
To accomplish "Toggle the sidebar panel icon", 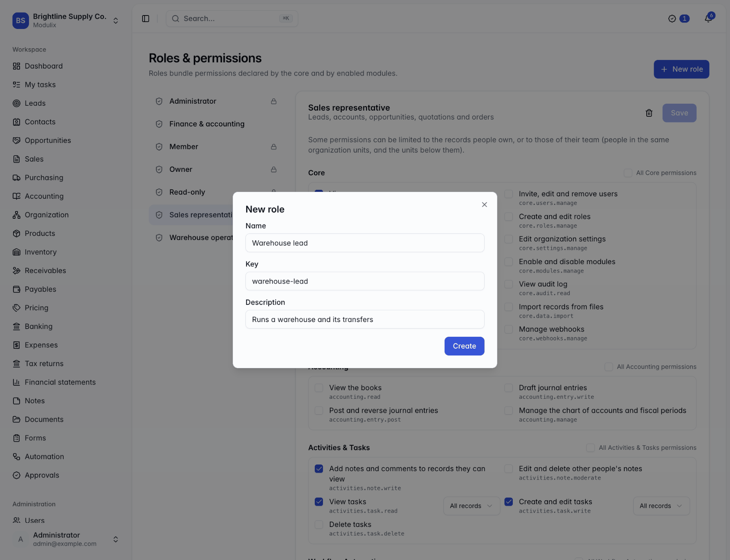I will [x=146, y=18].
